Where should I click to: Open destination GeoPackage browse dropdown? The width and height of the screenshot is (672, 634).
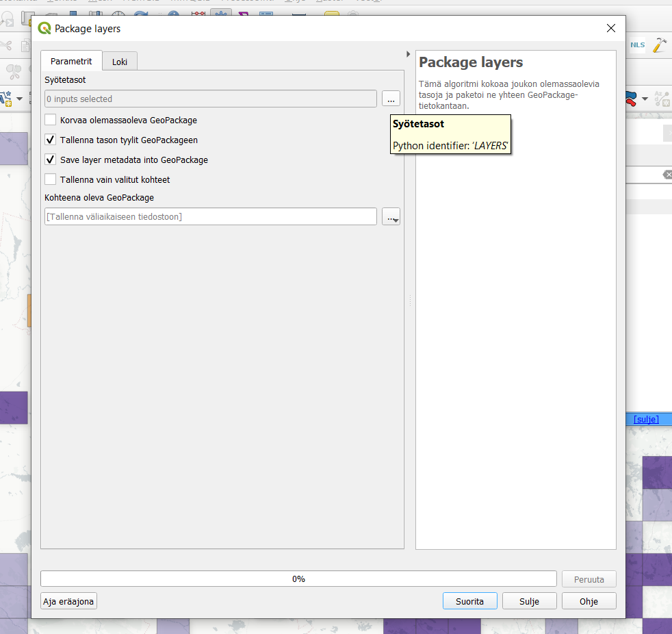pos(391,217)
